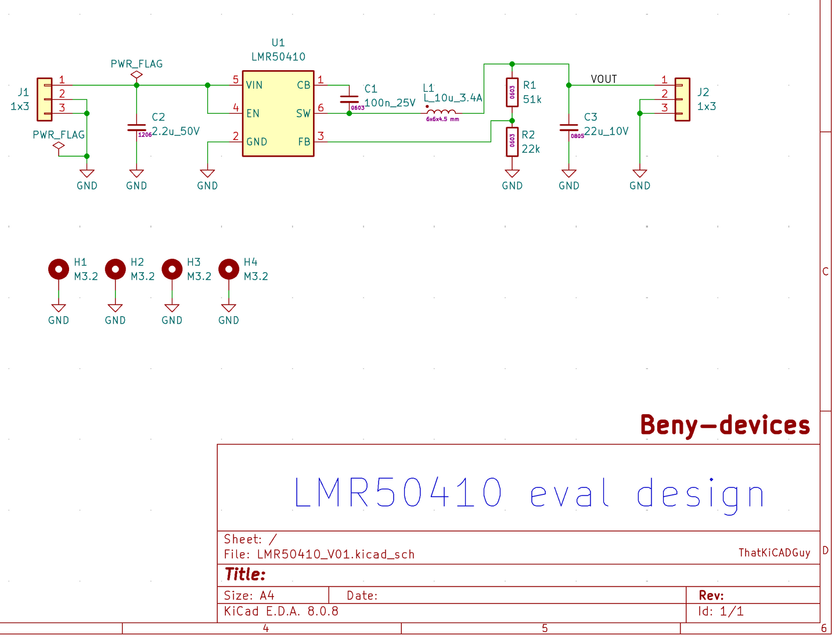Select the PWR_FLAG symbol on the VIN net

[x=136, y=75]
